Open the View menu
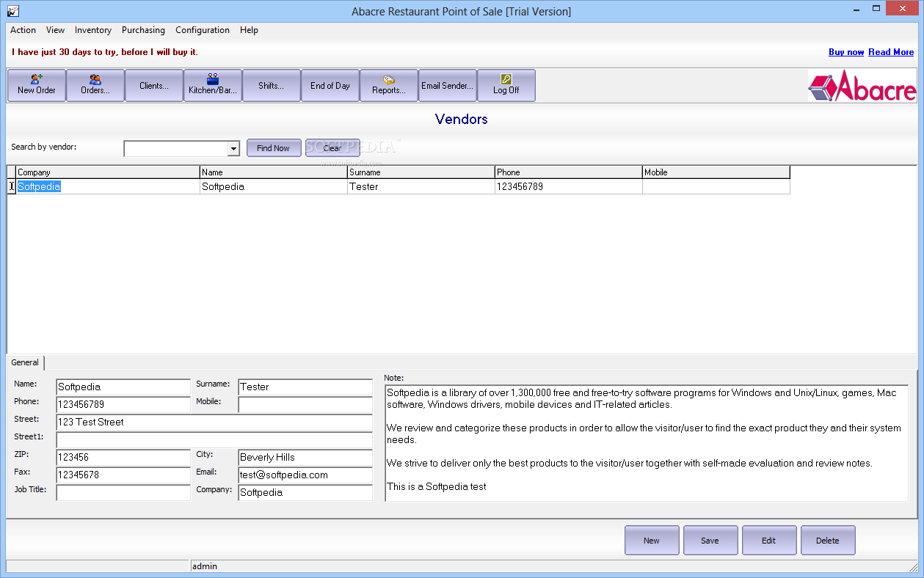This screenshot has width=924, height=578. click(x=55, y=30)
